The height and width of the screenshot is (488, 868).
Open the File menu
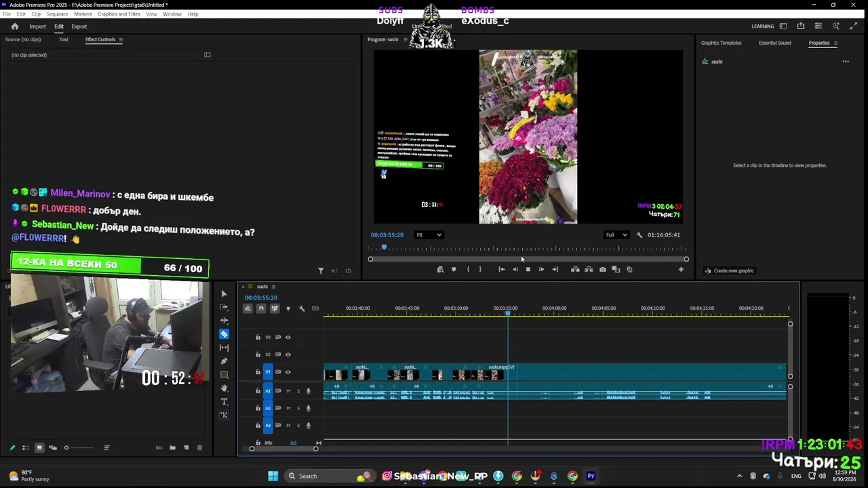(7, 14)
